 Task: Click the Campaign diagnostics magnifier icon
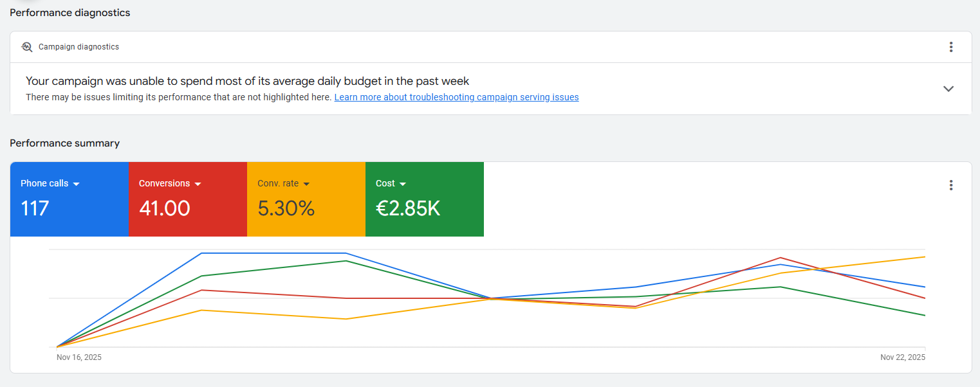point(26,47)
